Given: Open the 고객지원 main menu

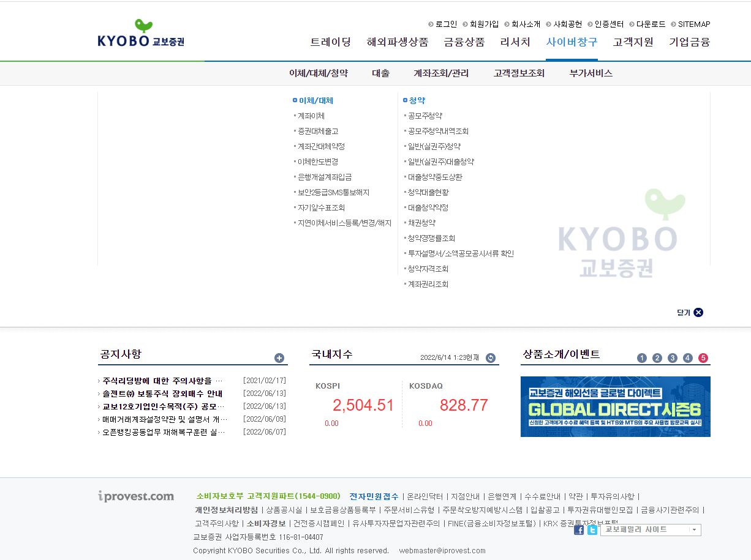Looking at the screenshot, I should [633, 42].
